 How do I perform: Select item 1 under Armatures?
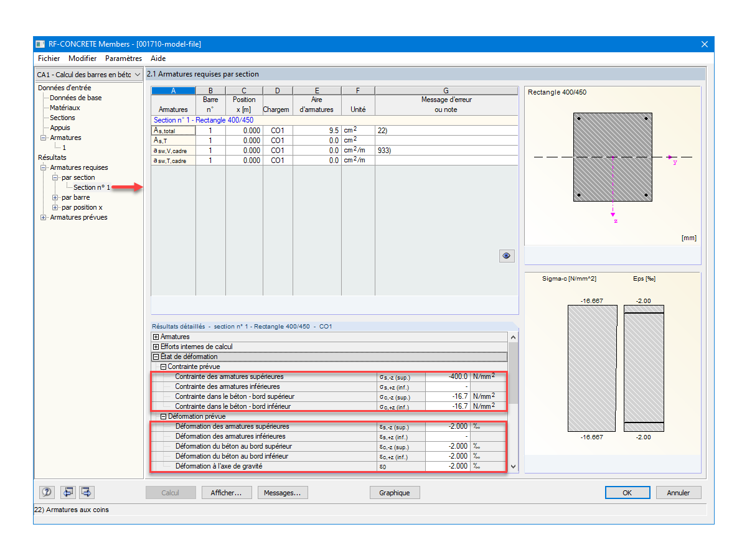coord(63,147)
